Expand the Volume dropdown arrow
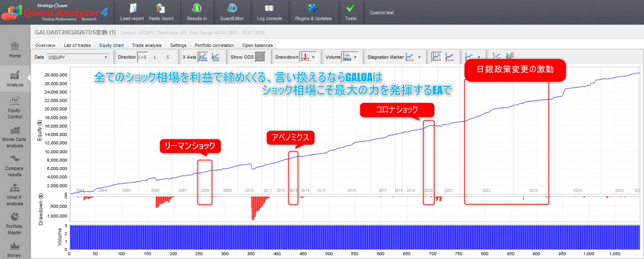 pyautogui.click(x=355, y=57)
